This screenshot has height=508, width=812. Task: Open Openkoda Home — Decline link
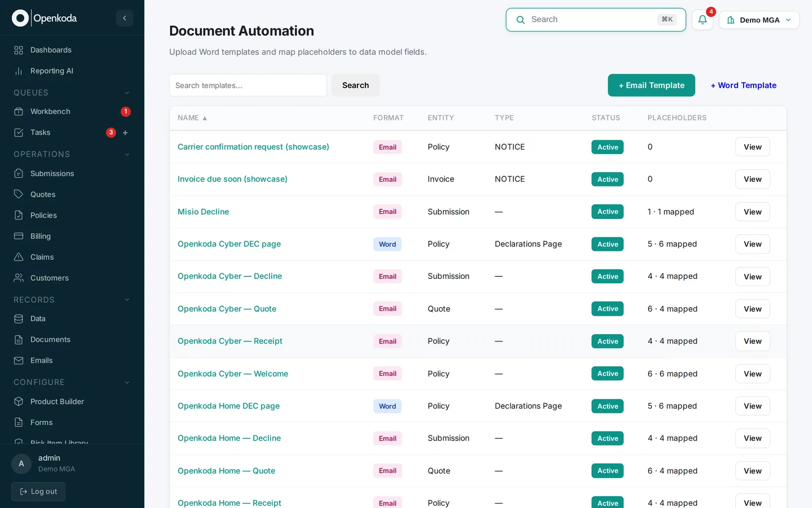coord(229,438)
